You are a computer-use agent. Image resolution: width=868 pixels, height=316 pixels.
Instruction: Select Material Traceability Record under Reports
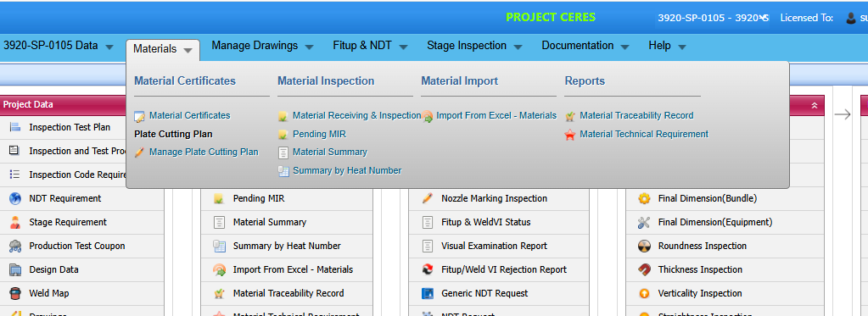click(x=636, y=116)
